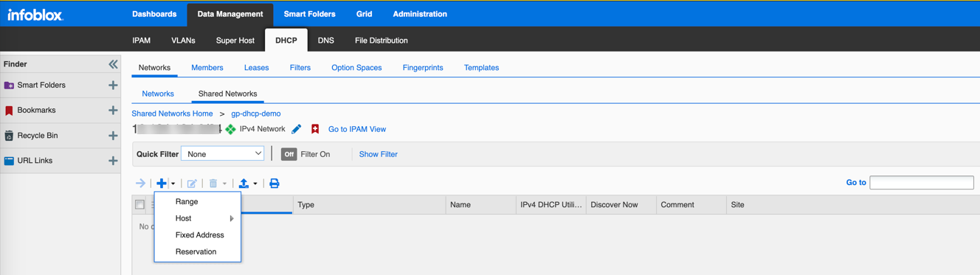
Task: Toggle the Filter On switch
Action: (x=289, y=154)
